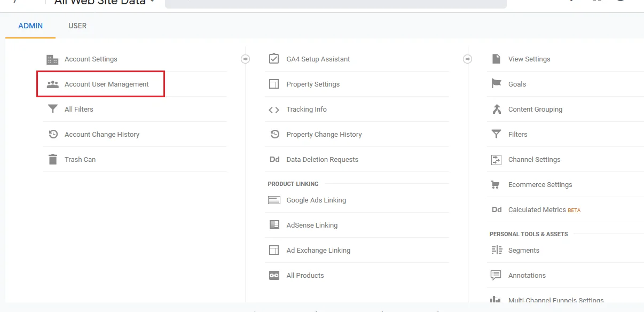Click the Calculated Metrics Dd icon

497,210
